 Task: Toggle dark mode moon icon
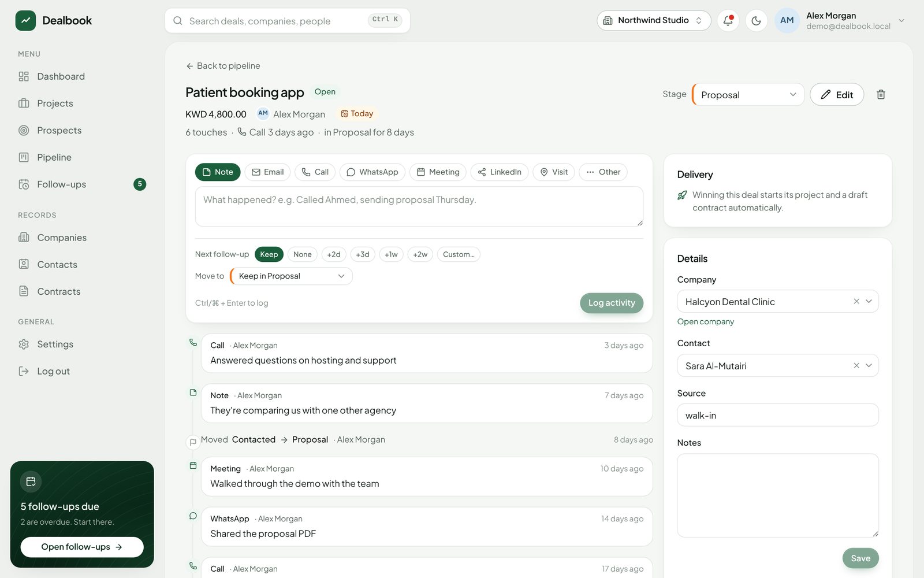(756, 21)
